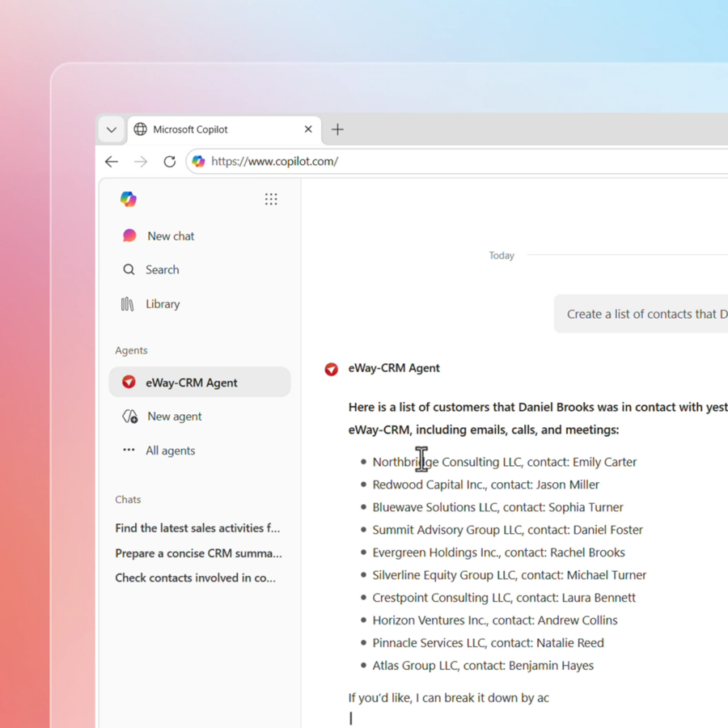Viewport: 728px width, 728px height.
Task: Click the Copilot logo in sidebar
Action: [129, 199]
